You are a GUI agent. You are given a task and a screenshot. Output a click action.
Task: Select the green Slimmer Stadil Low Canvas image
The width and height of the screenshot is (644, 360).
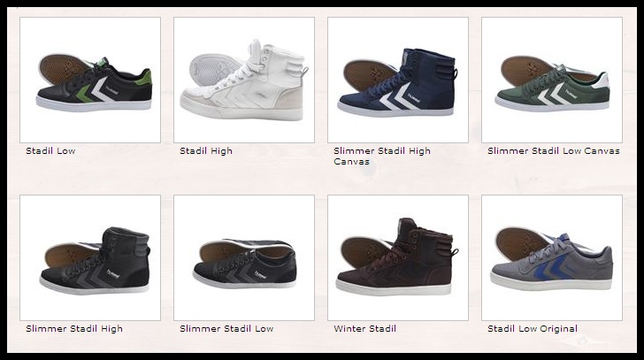click(552, 80)
